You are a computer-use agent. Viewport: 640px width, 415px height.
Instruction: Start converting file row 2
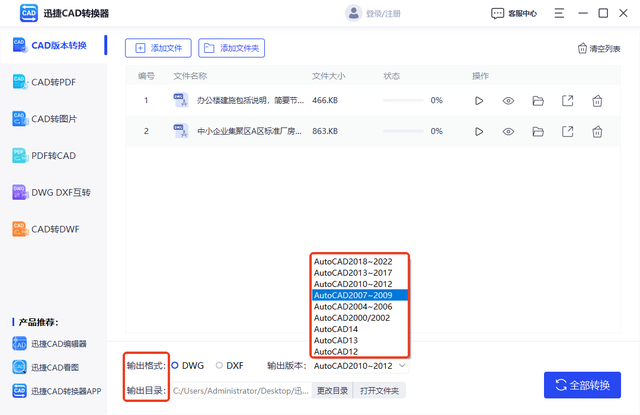tap(479, 131)
